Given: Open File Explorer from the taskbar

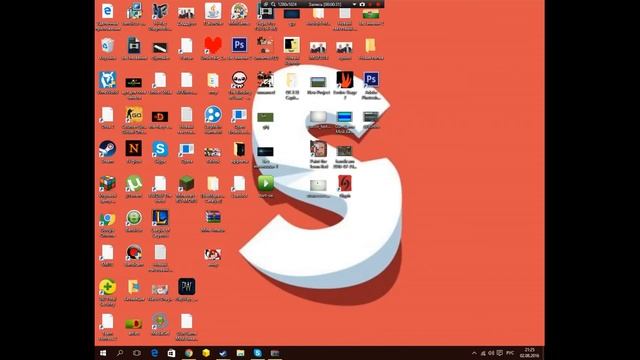Looking at the screenshot, I should [x=240, y=353].
